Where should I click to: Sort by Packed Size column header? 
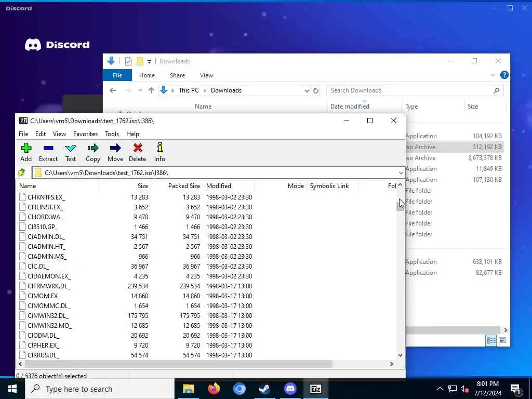(177, 186)
